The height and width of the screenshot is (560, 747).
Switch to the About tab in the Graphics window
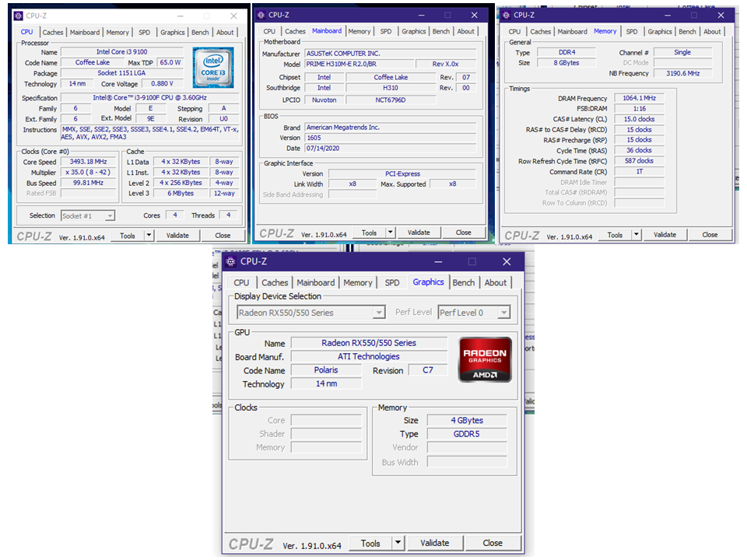point(496,282)
